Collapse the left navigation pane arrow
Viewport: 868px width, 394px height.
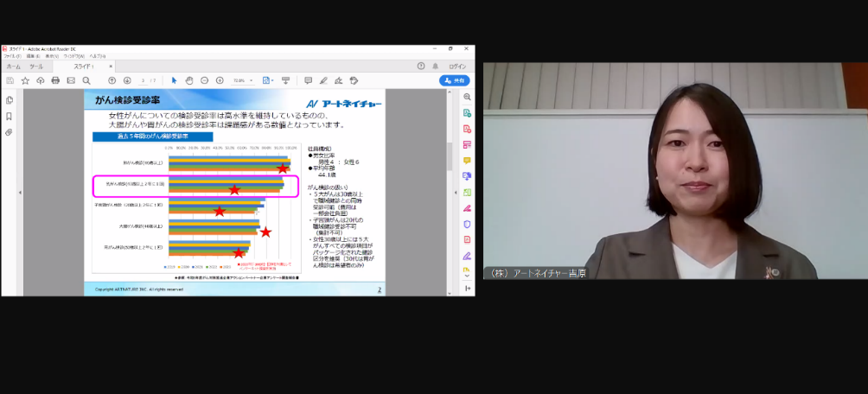point(19,192)
